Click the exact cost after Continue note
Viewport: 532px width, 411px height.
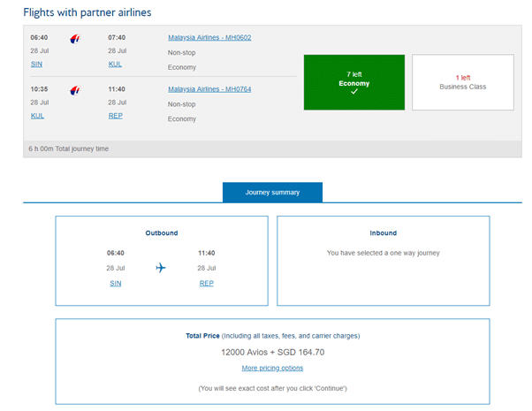(x=272, y=388)
